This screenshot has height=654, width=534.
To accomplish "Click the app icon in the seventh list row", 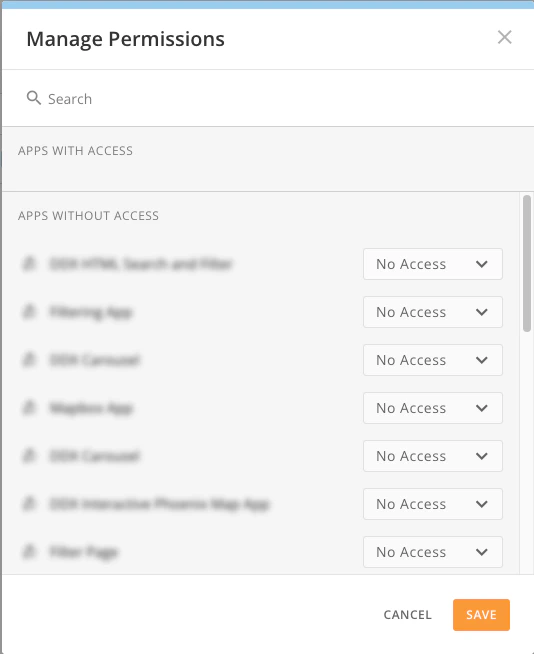I will pos(29,551).
